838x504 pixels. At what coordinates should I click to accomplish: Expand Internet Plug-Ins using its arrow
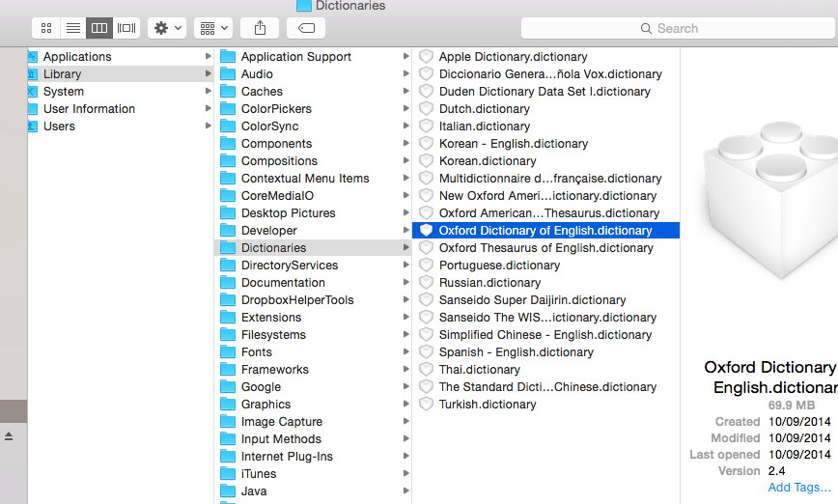(x=406, y=456)
